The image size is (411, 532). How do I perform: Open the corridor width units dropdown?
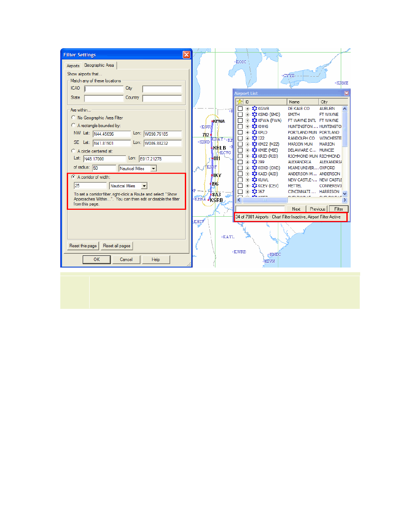[x=144, y=186]
